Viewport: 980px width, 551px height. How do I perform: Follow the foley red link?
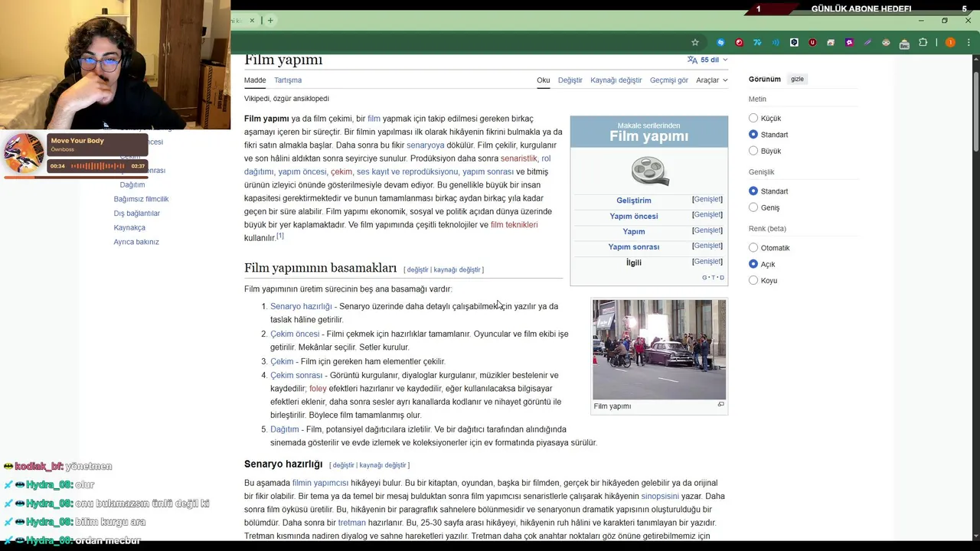tap(318, 389)
